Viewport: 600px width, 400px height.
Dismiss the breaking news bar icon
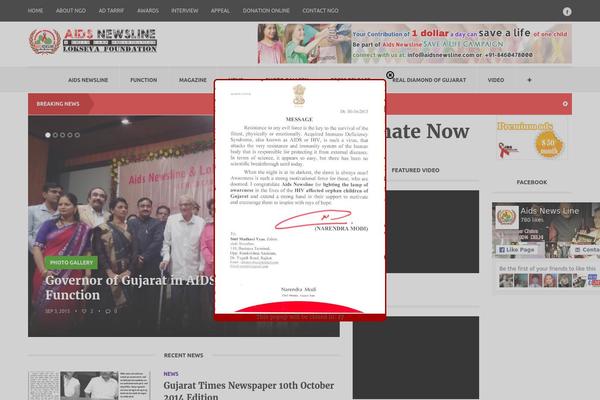pyautogui.click(x=565, y=104)
